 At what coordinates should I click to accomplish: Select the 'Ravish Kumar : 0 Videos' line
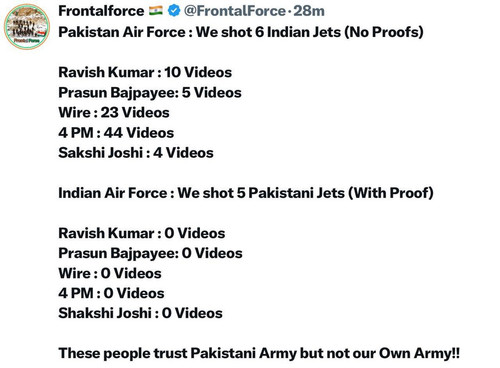142,233
